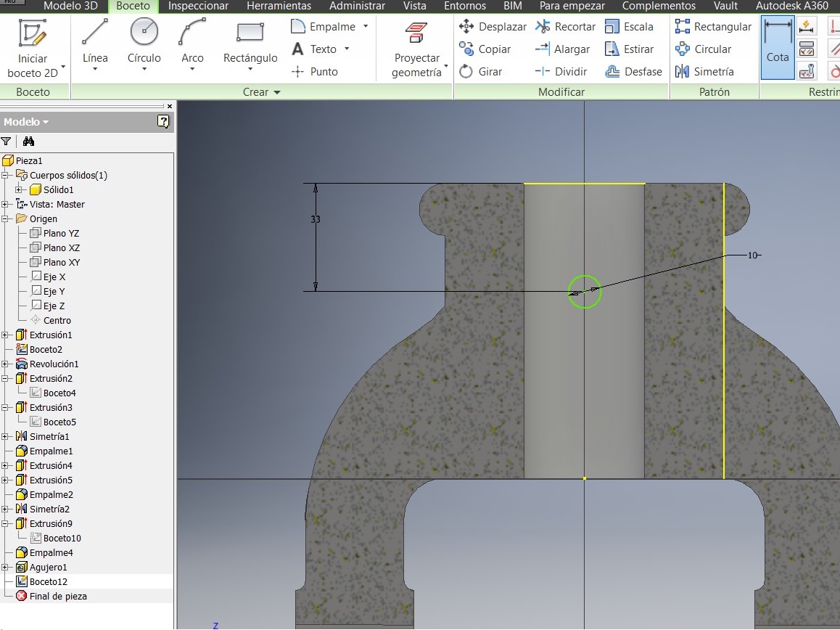Screen dimensions: 840x630
Task: Activate the Copiar tool
Action: (x=485, y=49)
